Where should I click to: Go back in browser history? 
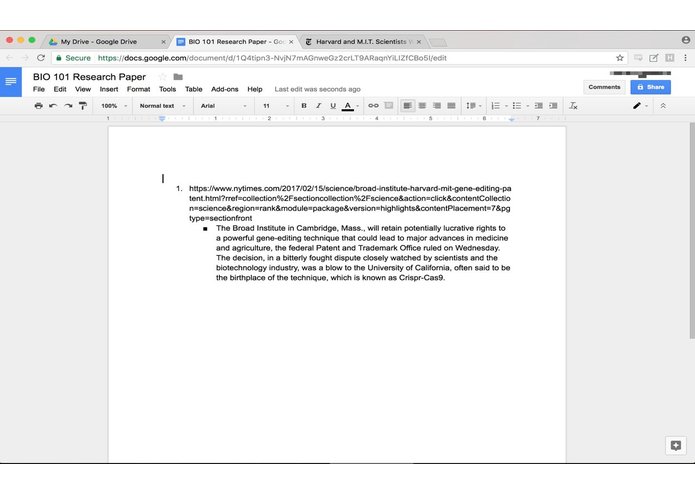pyautogui.click(x=9, y=58)
